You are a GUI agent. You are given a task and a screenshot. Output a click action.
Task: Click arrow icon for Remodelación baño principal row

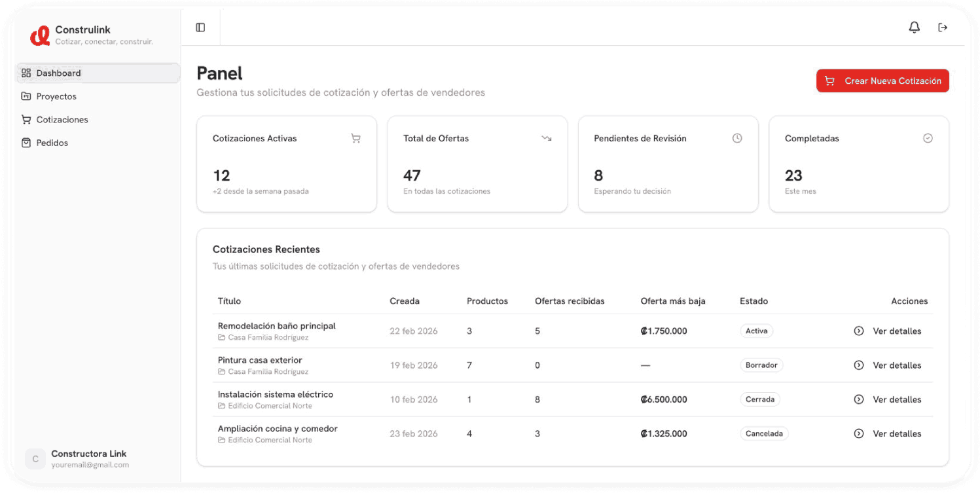point(859,331)
